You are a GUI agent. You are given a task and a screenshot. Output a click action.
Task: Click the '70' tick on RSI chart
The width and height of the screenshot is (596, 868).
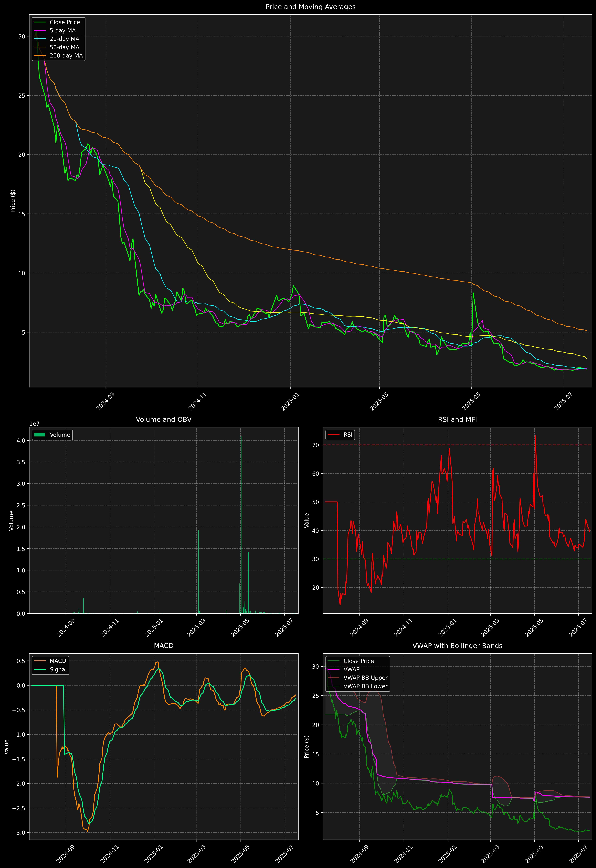316,445
